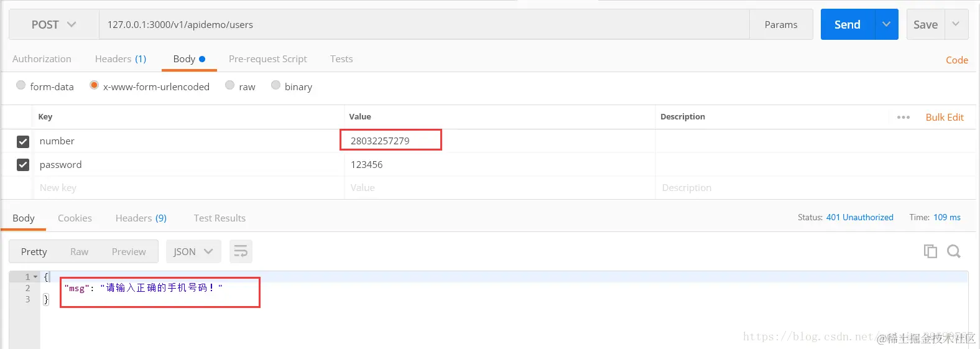The height and width of the screenshot is (349, 980).
Task: Click the 401 Unauthorized status text
Action: [859, 217]
